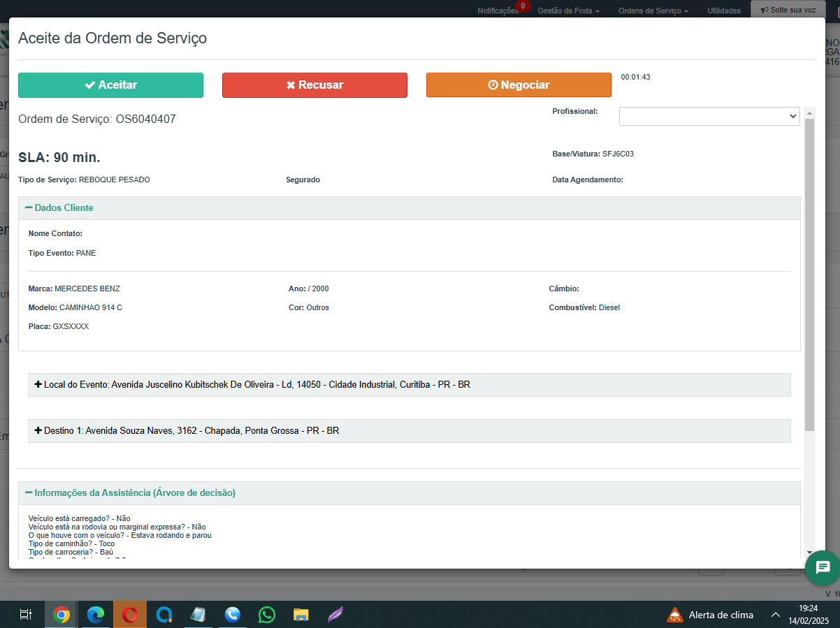Viewport: 840px width, 628px height.
Task: Open the purple feather app on the taskbar
Action: (335, 615)
